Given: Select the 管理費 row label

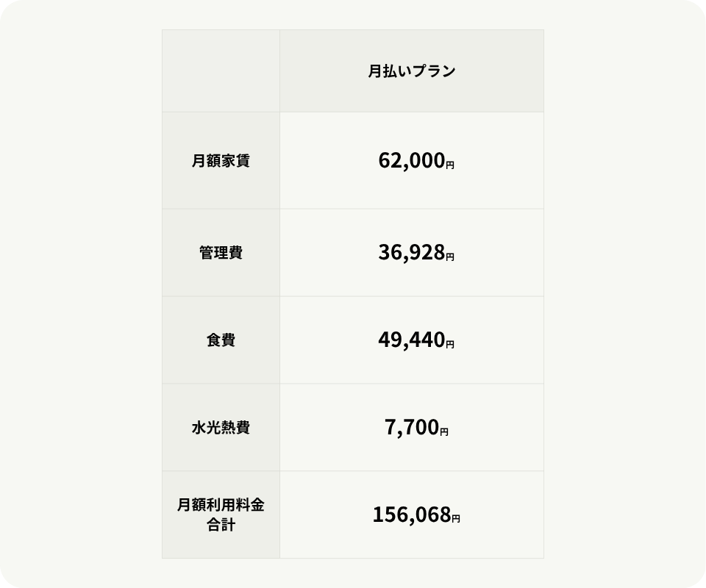Looking at the screenshot, I should pos(221,253).
